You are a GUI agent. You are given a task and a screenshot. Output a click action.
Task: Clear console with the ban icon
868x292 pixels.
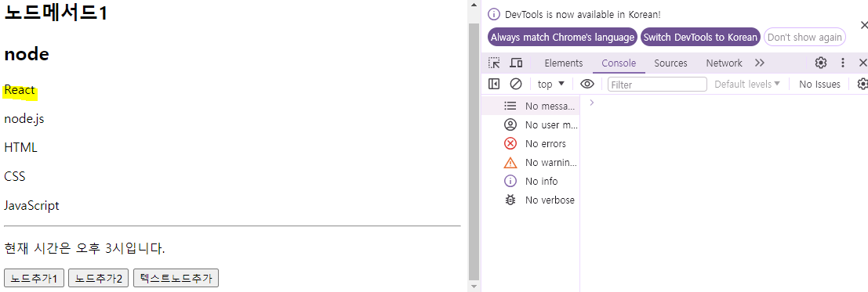pos(516,84)
